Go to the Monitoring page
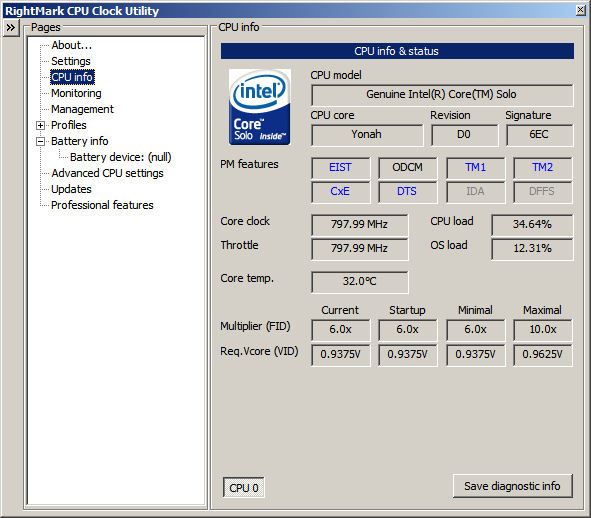591x518 pixels. (76, 93)
